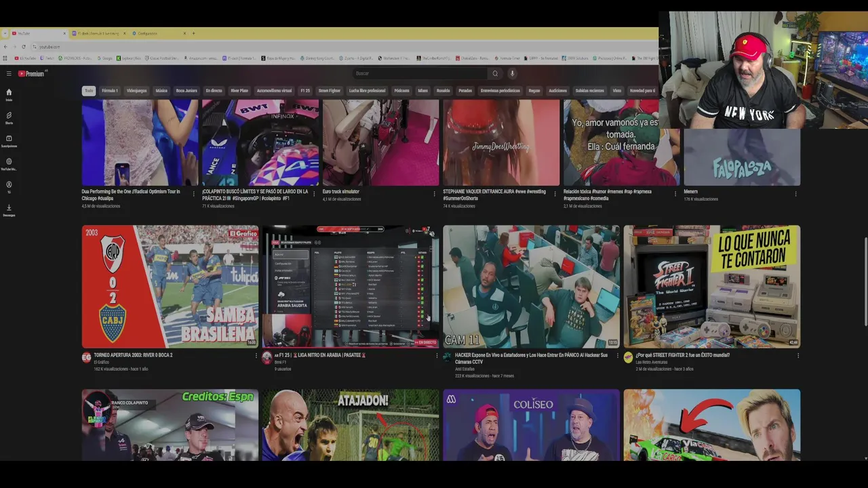The width and height of the screenshot is (868, 488).
Task: Click the Buscar search field
Action: tap(420, 73)
